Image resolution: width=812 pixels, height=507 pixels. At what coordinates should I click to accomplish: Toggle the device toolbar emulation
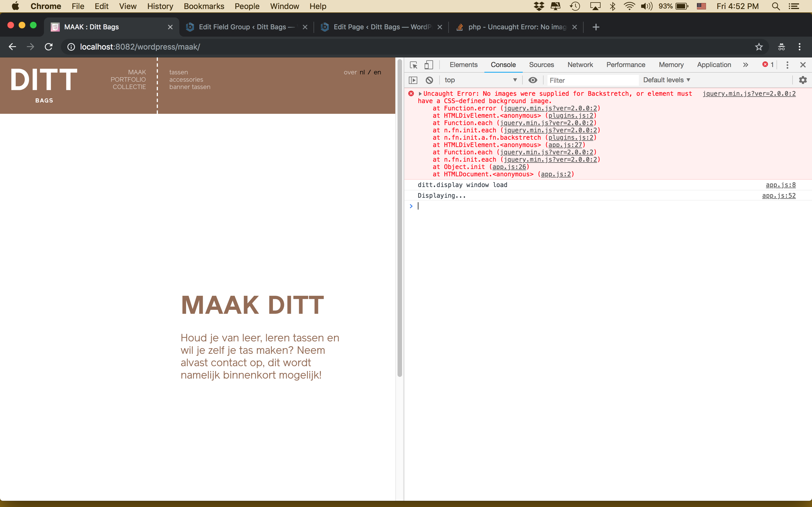pyautogui.click(x=429, y=65)
